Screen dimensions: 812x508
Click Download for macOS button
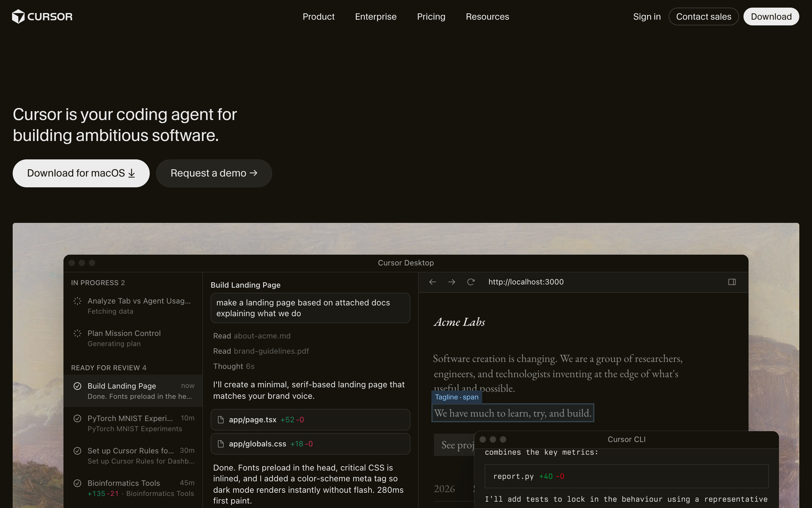[81, 173]
